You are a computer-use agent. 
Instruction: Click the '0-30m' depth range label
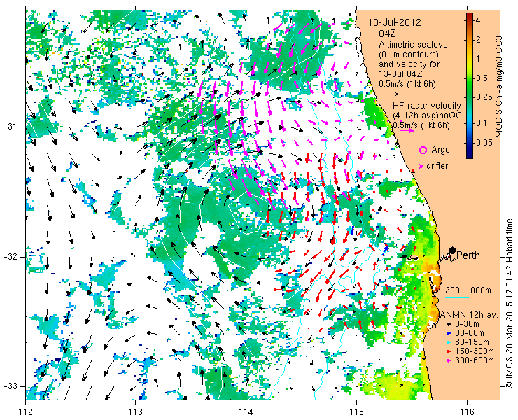[467, 325]
